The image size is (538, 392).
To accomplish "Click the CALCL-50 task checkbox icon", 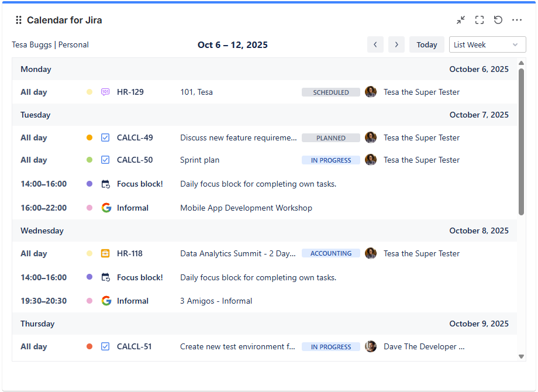I will click(105, 160).
